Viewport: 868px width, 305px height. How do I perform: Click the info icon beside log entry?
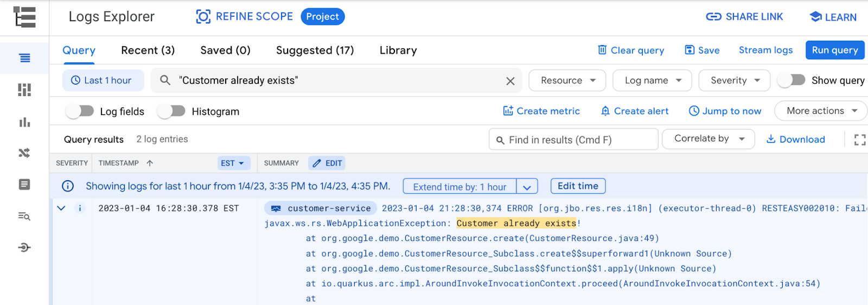80,208
